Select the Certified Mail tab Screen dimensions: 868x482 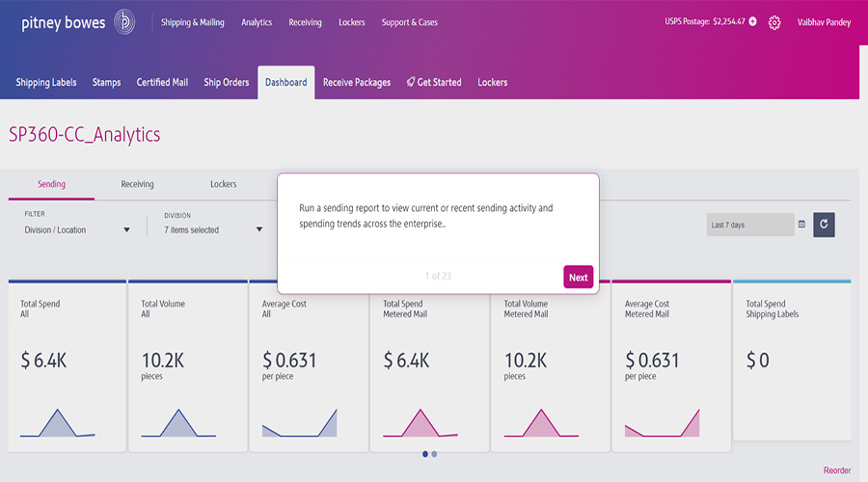click(162, 83)
